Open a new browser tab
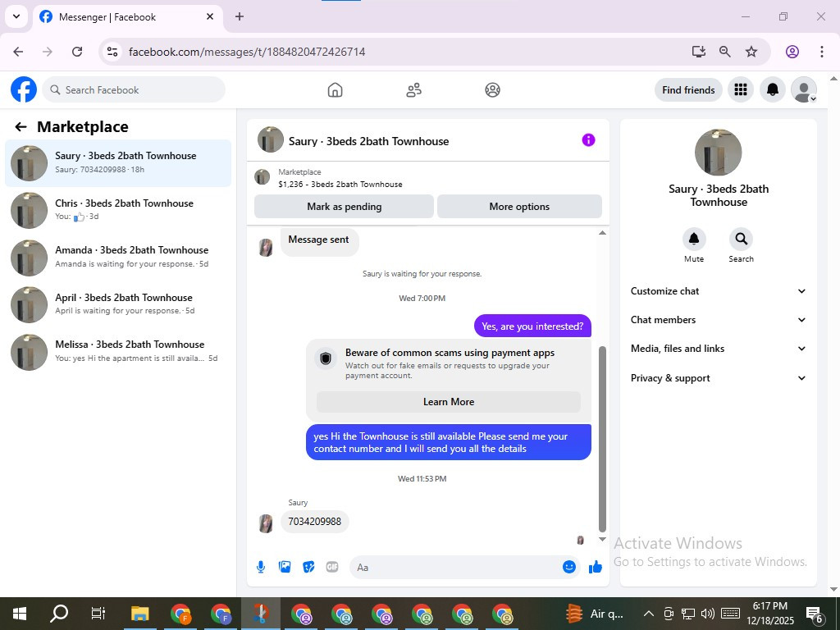The width and height of the screenshot is (840, 630). coord(240,16)
